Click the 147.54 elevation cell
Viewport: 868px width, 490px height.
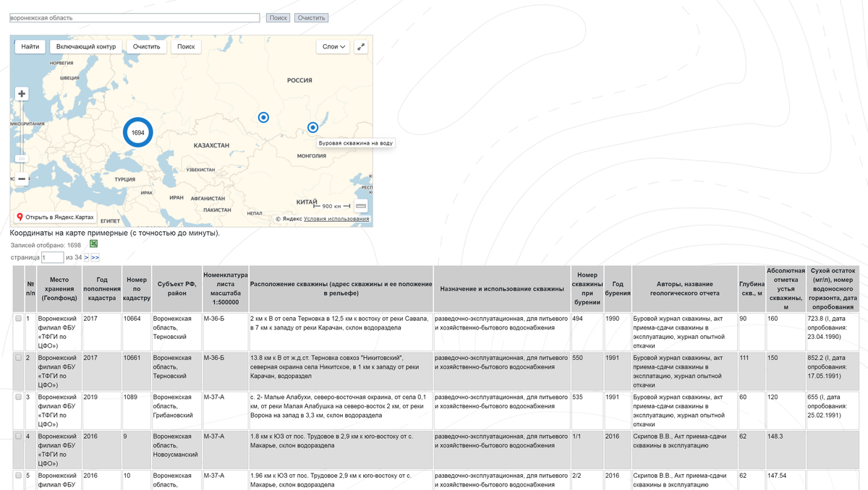(x=786, y=480)
